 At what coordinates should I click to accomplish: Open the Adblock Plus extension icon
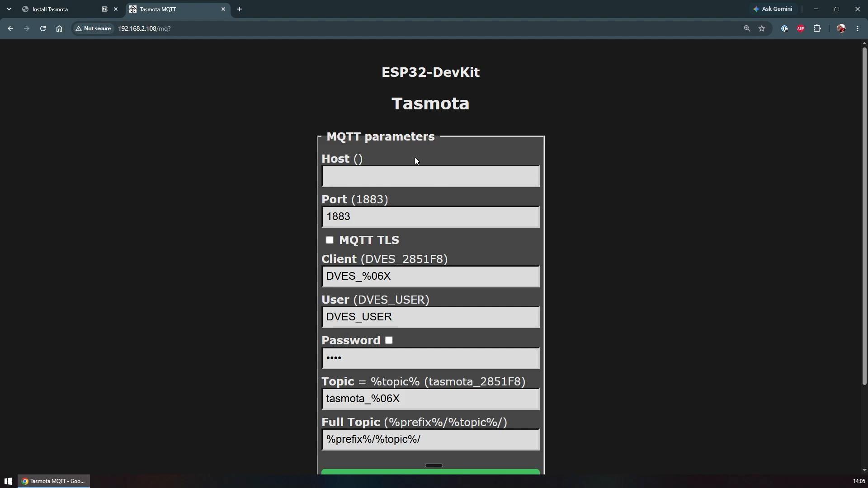801,28
